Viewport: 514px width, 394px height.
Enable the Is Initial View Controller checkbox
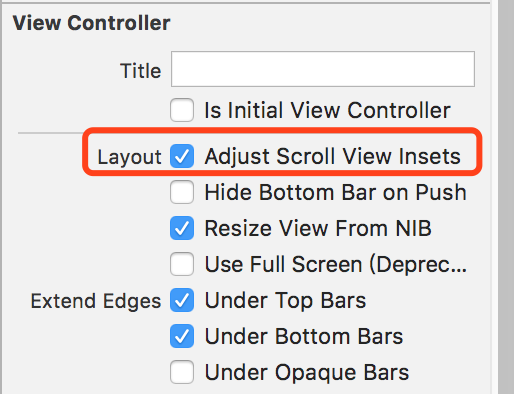coord(182,110)
